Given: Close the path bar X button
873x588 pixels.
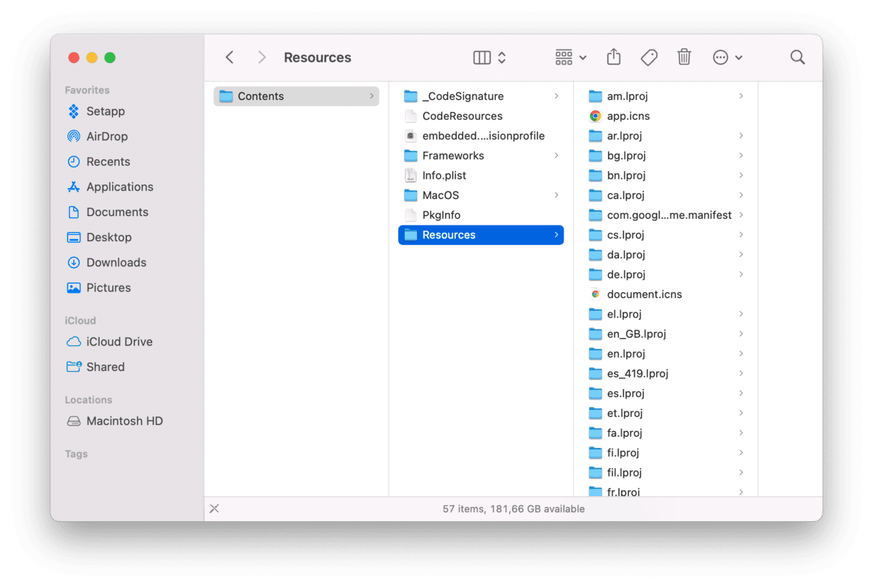Looking at the screenshot, I should pyautogui.click(x=214, y=509).
